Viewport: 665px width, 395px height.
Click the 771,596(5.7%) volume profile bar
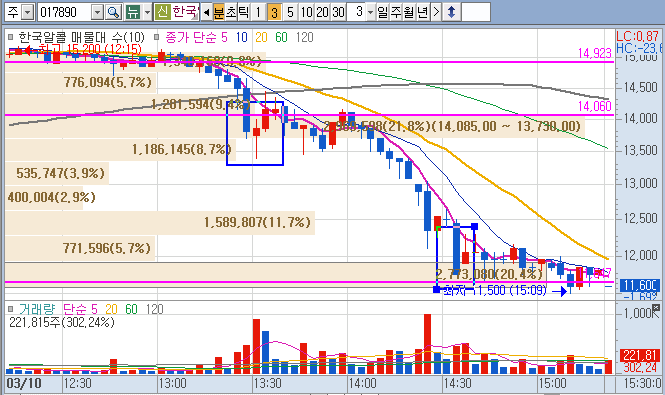[80, 248]
